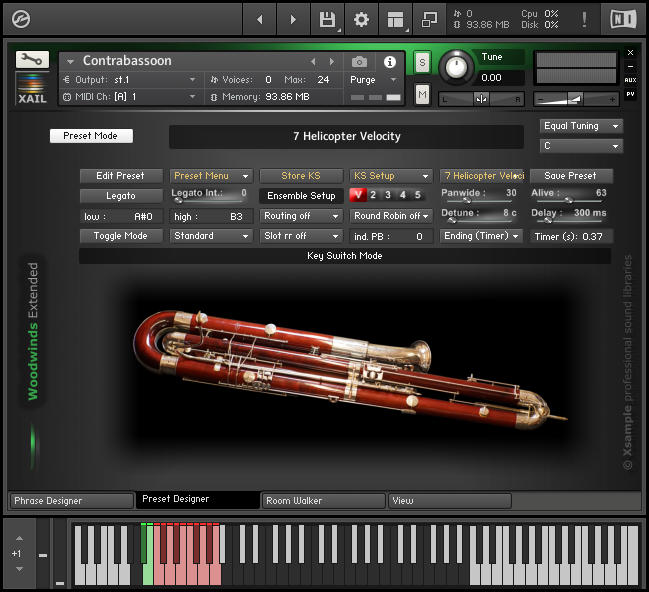Toggle the AUX sends button
This screenshot has width=649, height=592.
coord(630,80)
